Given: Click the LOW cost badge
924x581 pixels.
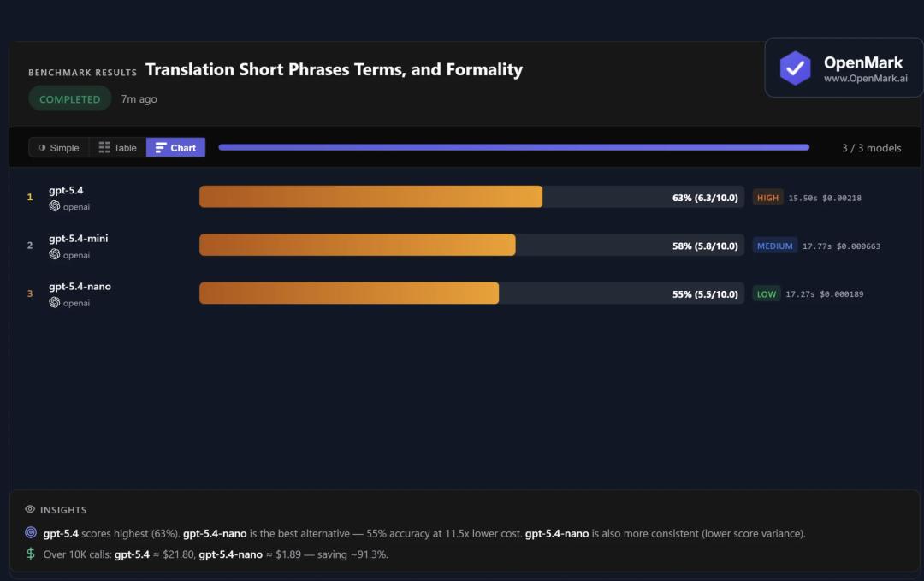Looking at the screenshot, I should [767, 293].
